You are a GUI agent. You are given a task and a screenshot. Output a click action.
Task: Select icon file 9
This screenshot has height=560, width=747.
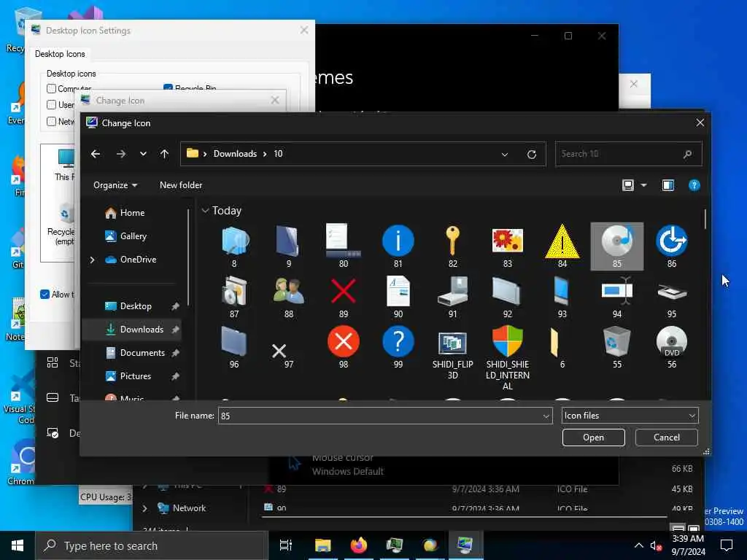click(x=289, y=246)
